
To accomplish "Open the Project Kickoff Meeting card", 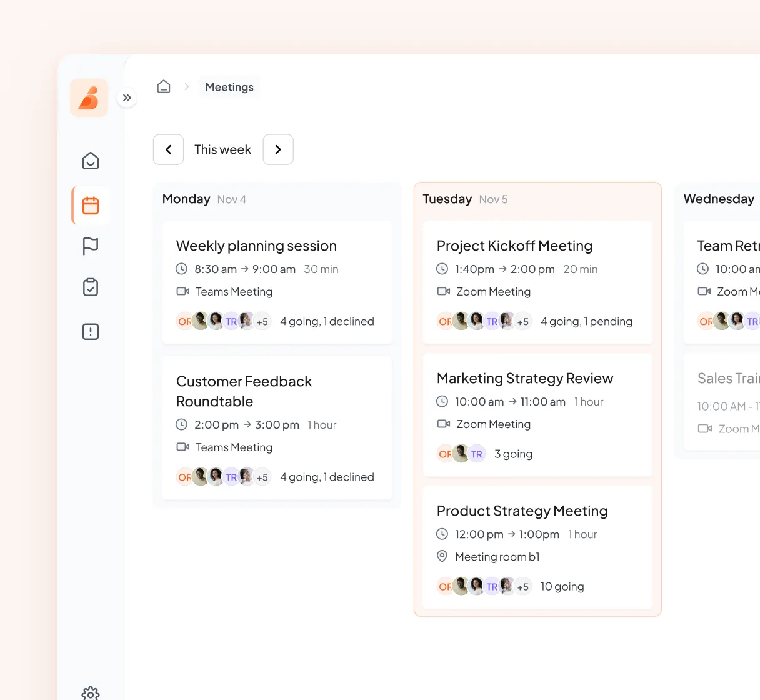I will (514, 246).
